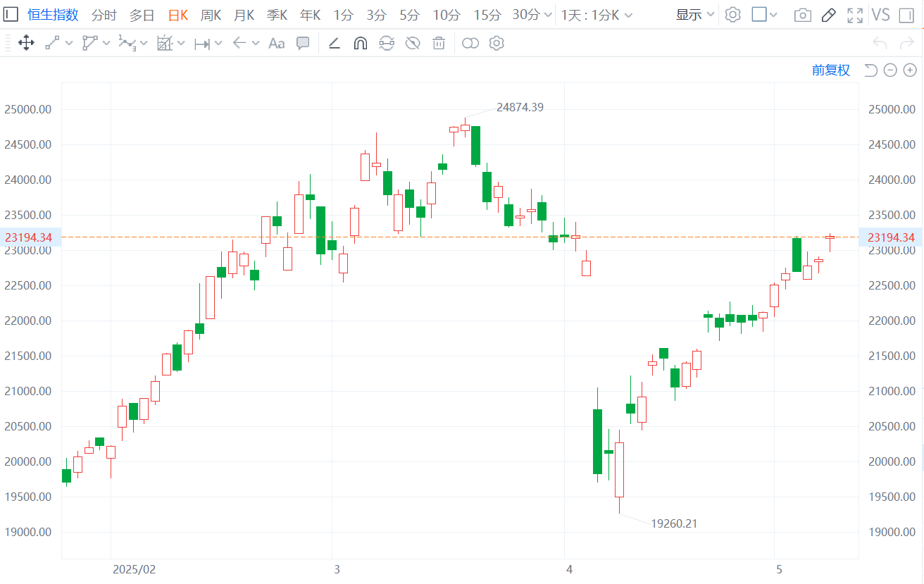Expand the layout selector chevron

point(774,15)
